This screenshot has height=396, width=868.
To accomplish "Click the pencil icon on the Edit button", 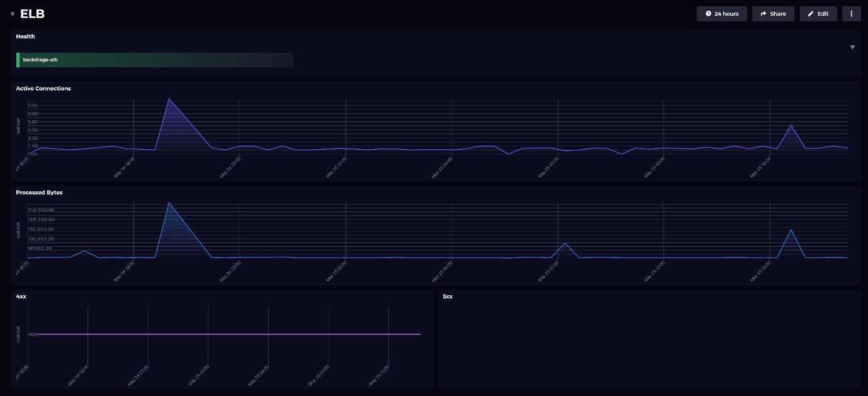I will [x=810, y=13].
